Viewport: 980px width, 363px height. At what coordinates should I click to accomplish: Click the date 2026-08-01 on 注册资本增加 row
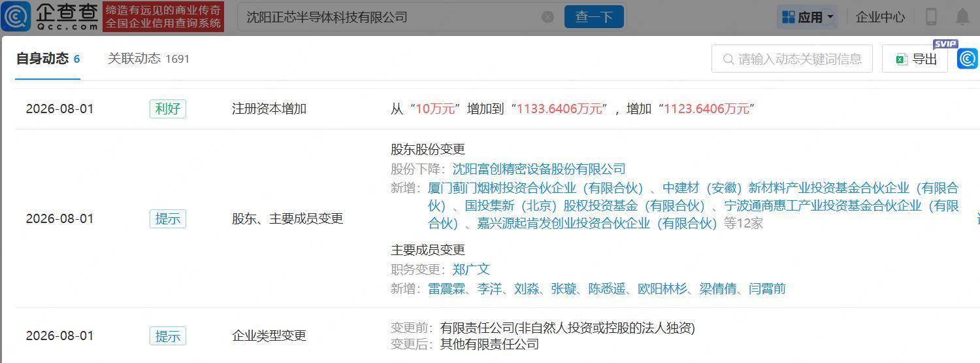click(x=59, y=109)
